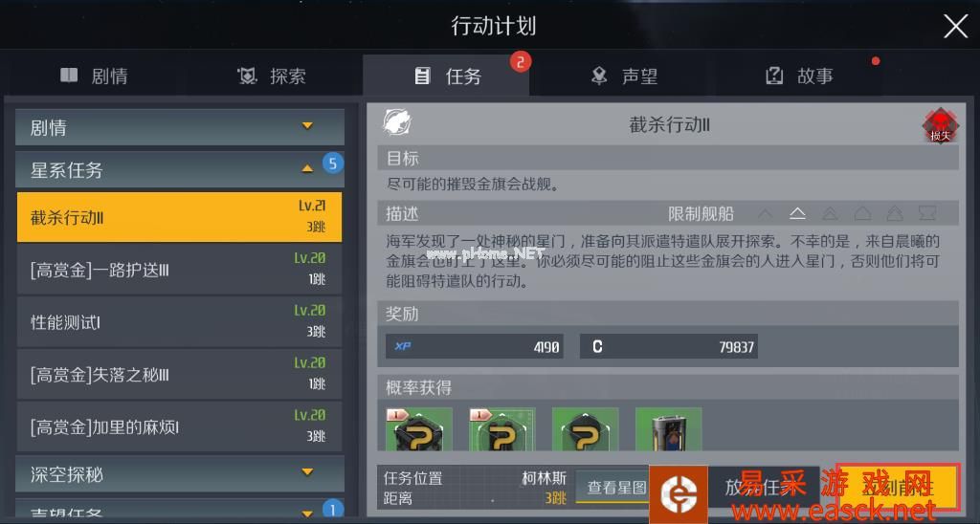The height and width of the screenshot is (524, 980).
Task: Select the 性能测试I mission
Action: (179, 322)
